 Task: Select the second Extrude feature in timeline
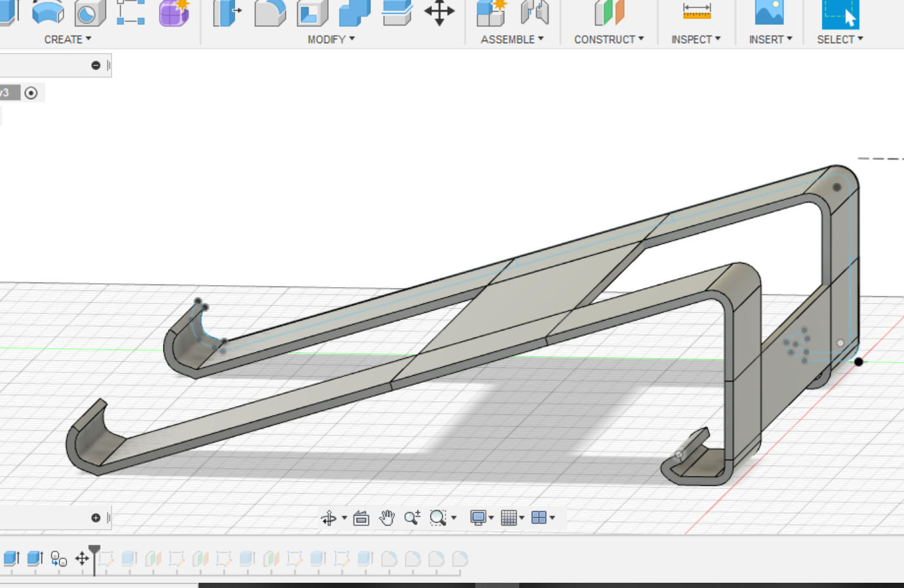(x=35, y=559)
